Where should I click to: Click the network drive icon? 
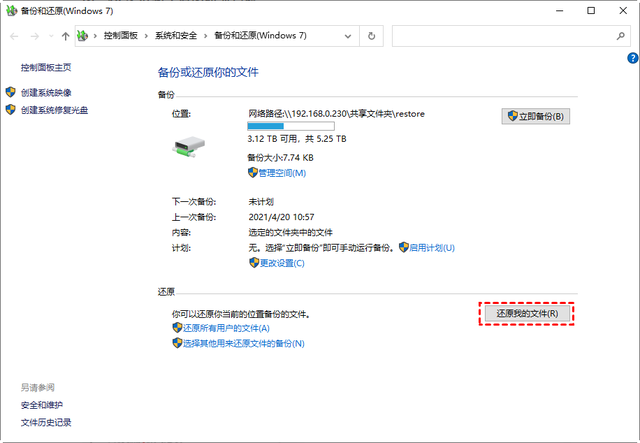(189, 147)
